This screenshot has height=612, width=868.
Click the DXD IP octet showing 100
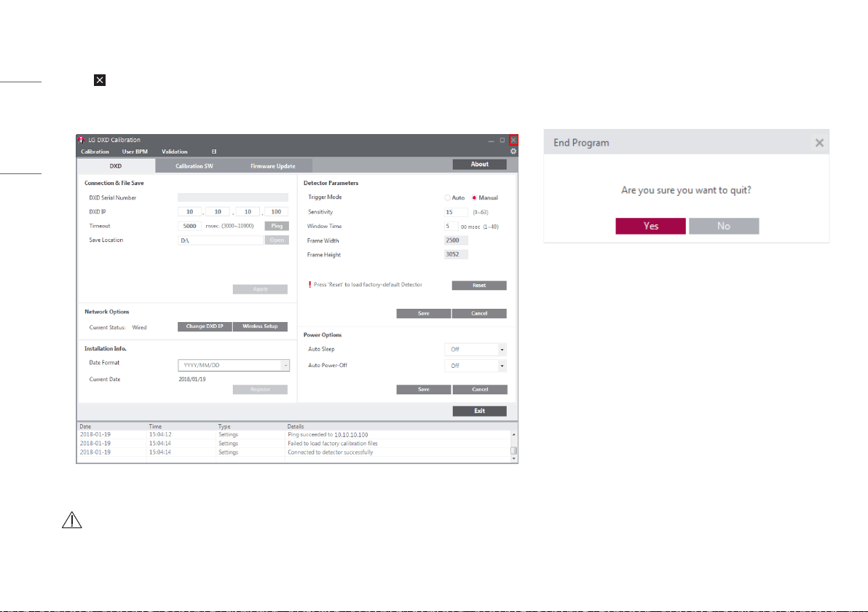point(276,211)
